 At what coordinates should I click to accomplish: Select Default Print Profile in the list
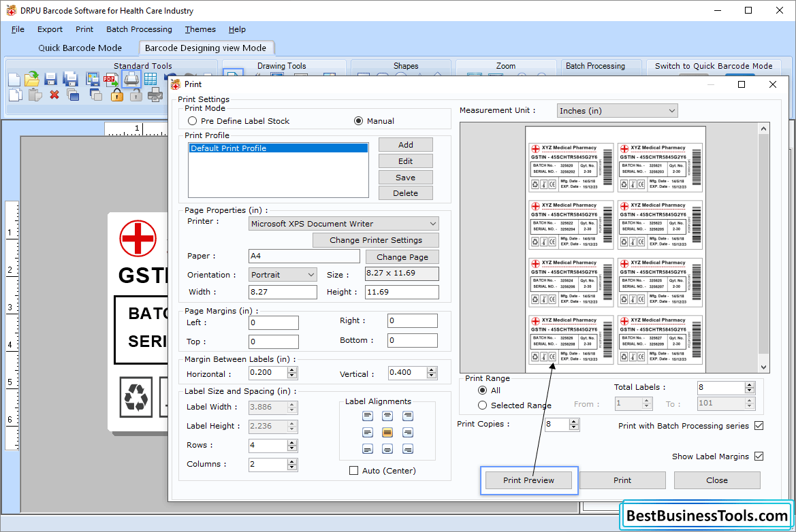278,148
